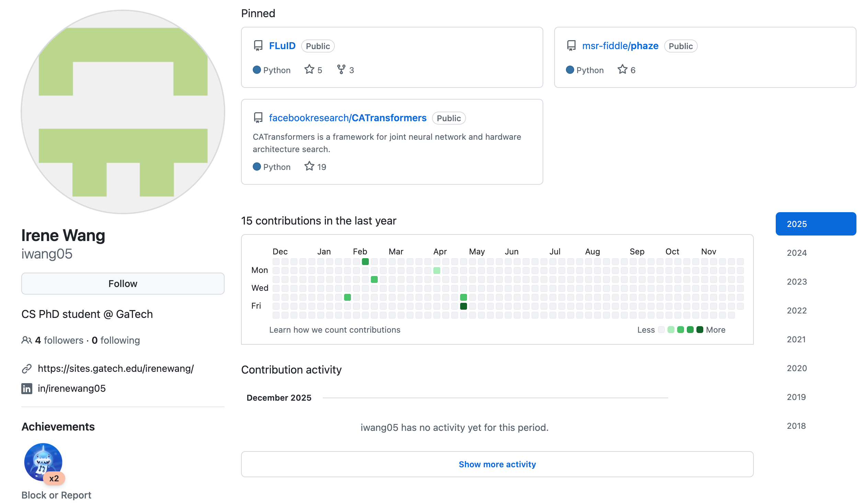Open the facebookresearch/CATransformers repository
The image size is (864, 504).
click(348, 118)
